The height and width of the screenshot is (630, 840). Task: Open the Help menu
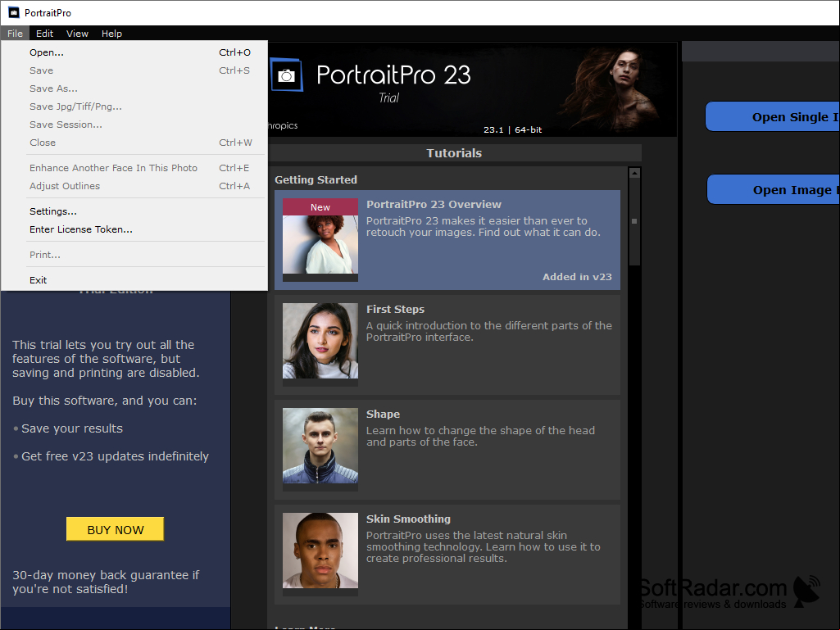point(111,34)
